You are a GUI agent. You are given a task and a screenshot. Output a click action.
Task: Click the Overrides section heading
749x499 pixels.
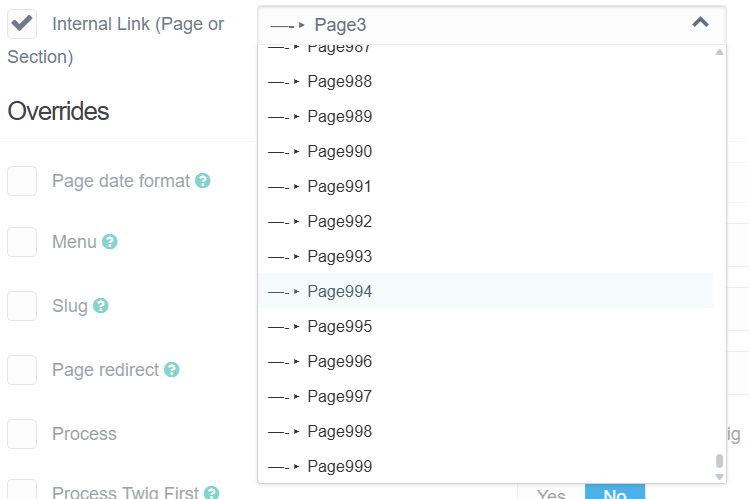pos(58,111)
